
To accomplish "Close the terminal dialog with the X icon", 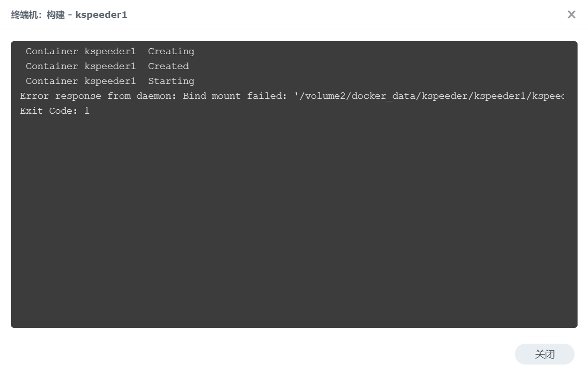I will (571, 14).
